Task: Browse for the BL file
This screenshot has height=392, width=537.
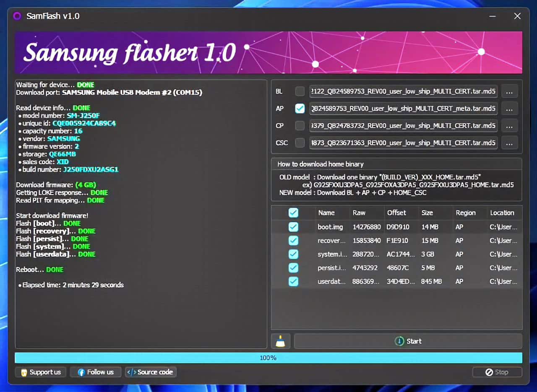Action: (x=509, y=91)
